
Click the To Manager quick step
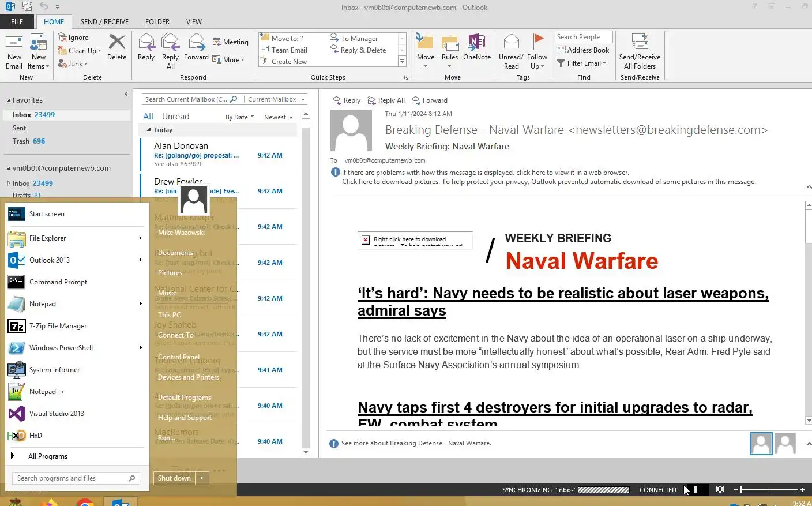[x=354, y=38]
